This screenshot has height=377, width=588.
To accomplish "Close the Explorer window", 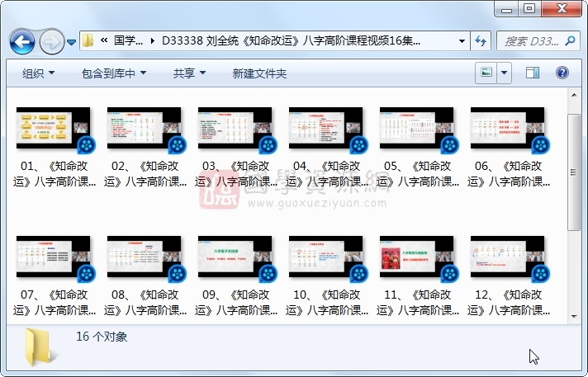I will pyautogui.click(x=562, y=9).
